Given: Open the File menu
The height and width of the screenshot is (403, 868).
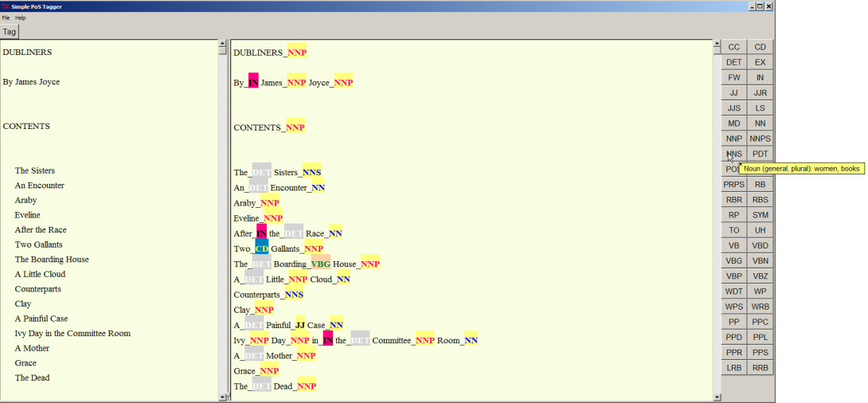Looking at the screenshot, I should click(x=6, y=18).
